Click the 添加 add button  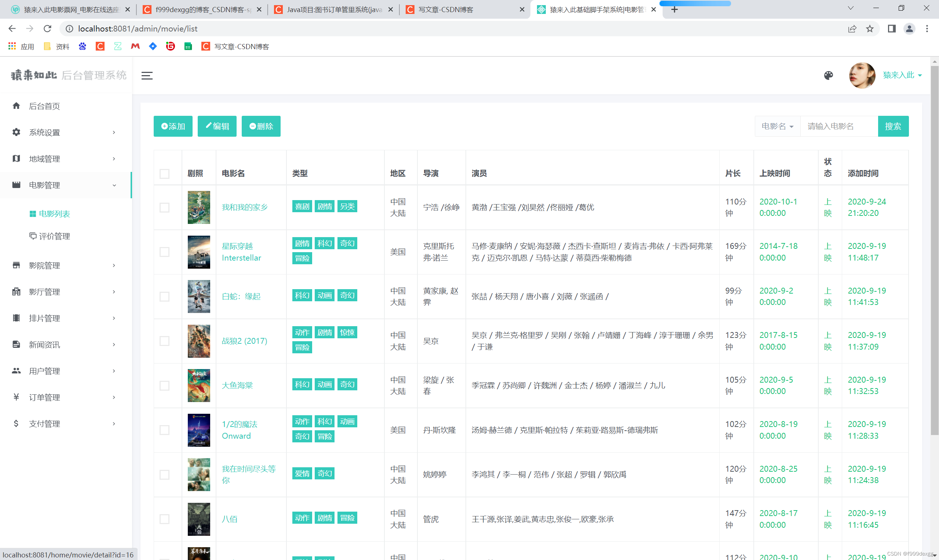(x=173, y=126)
